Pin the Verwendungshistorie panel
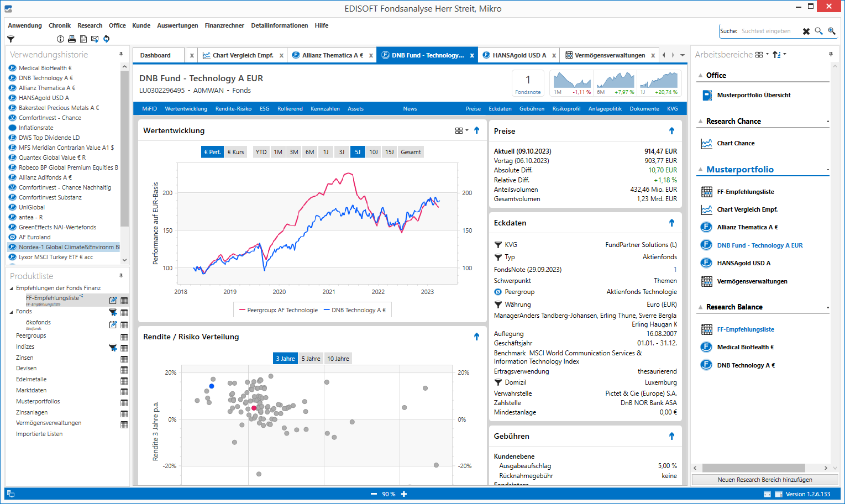The height and width of the screenshot is (504, 845). pos(121,54)
